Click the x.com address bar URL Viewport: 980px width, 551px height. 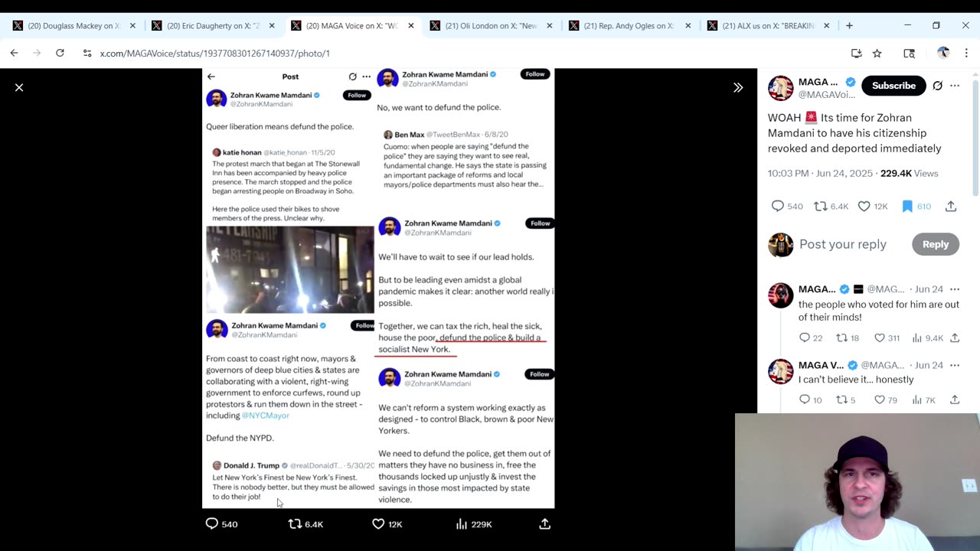coord(214,54)
